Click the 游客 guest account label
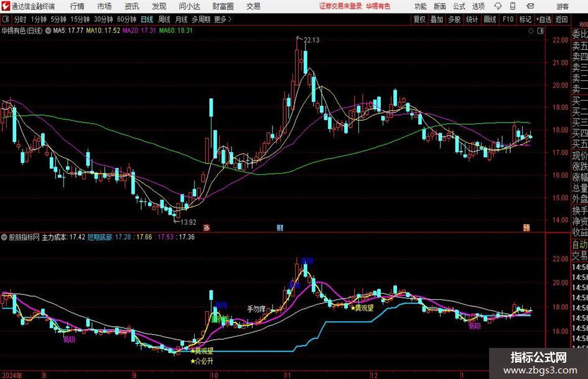Viewport: 588px width, 379px height. (562, 6)
